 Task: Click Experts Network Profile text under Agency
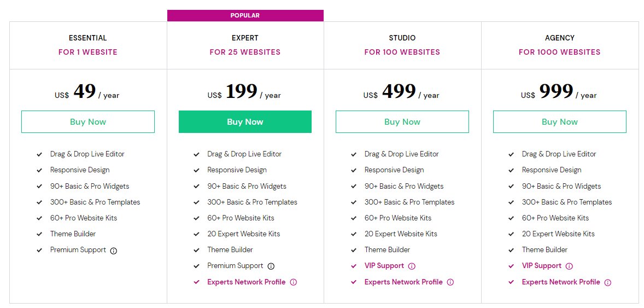(x=561, y=282)
